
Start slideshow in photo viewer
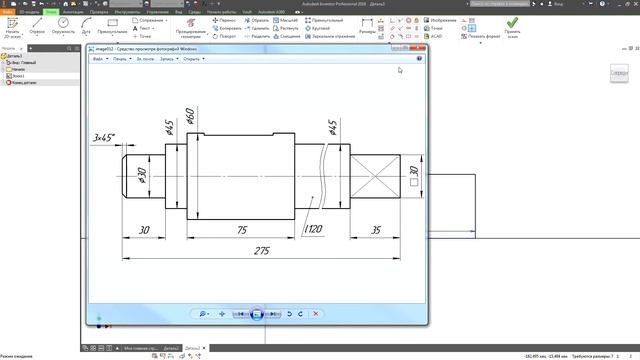point(257,314)
